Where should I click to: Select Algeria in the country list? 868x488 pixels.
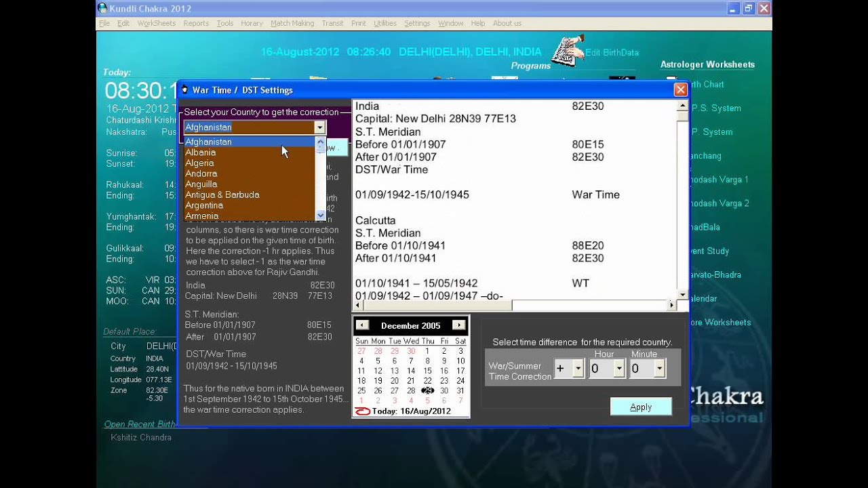pos(250,163)
